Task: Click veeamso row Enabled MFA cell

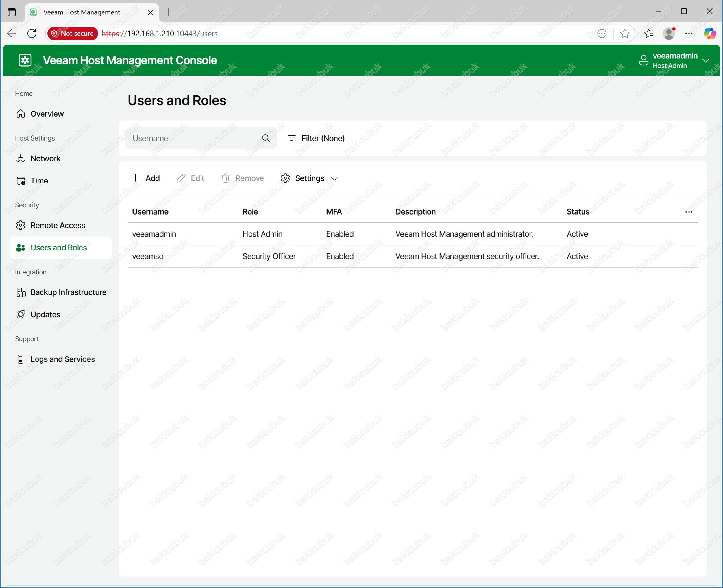Action: pos(340,256)
